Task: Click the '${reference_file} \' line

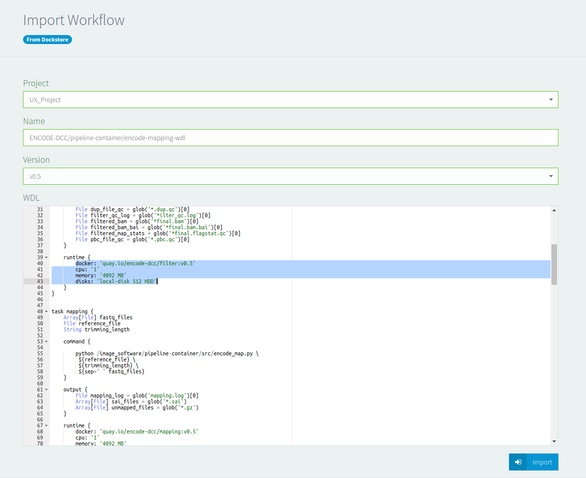Action: click(x=107, y=360)
